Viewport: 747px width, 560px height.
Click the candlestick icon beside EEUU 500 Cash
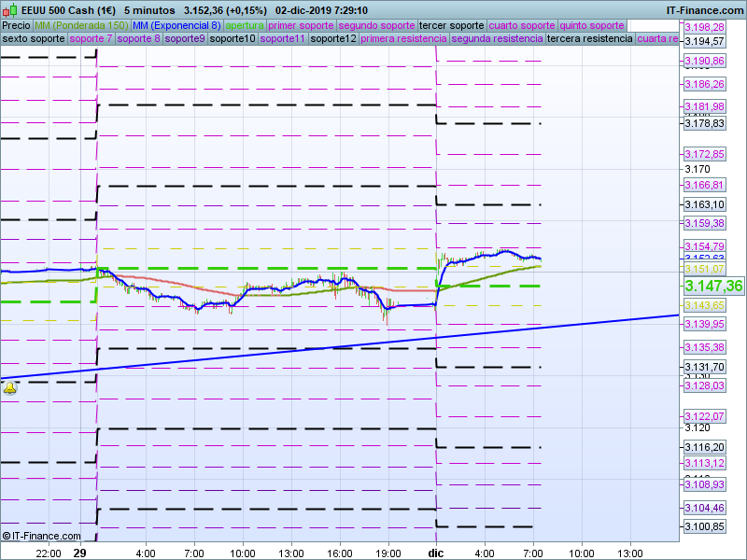(9, 10)
